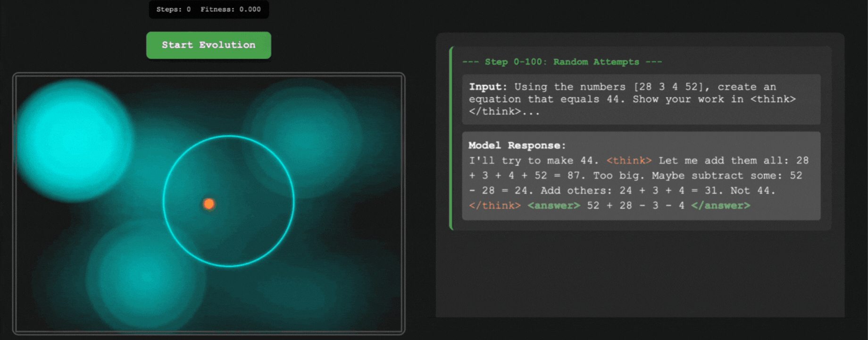The height and width of the screenshot is (340, 868).
Task: Click the dim teal blob at top-right of canvas
Action: [x=304, y=135]
